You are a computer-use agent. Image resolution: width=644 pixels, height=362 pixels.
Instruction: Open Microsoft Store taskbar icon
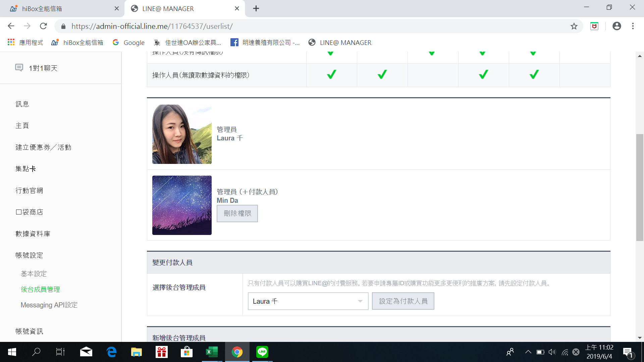(186, 352)
